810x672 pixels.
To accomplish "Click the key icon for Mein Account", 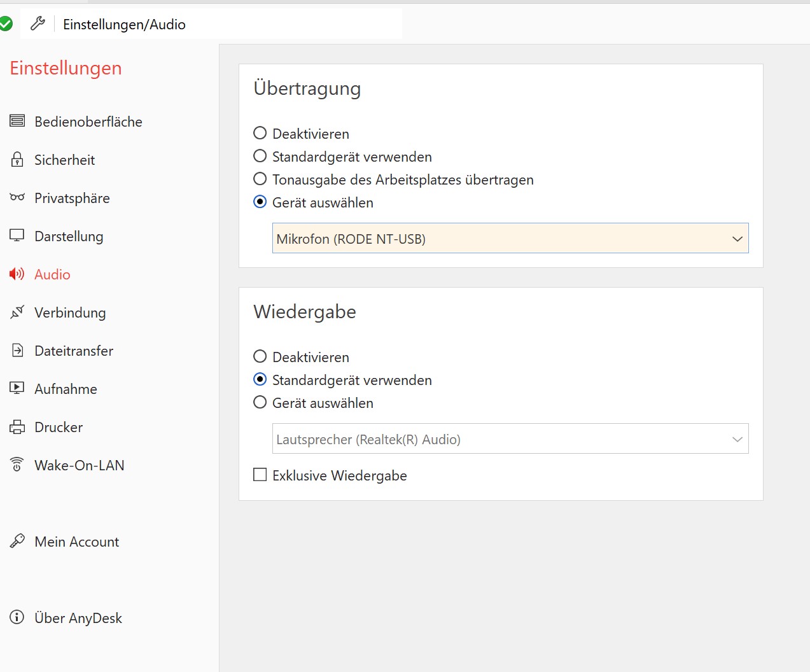I will (x=17, y=541).
